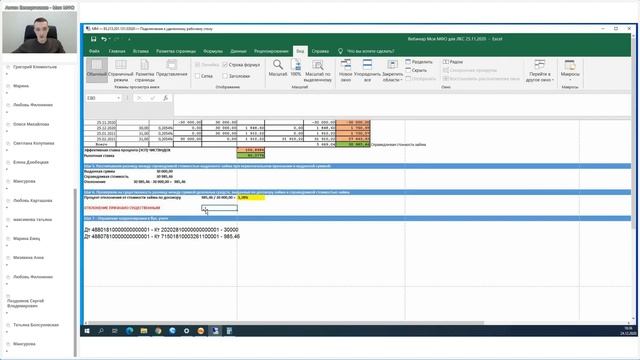Switch to Page Layout (Разметка страницы) view
The width and height of the screenshot is (640, 360).
point(144,70)
